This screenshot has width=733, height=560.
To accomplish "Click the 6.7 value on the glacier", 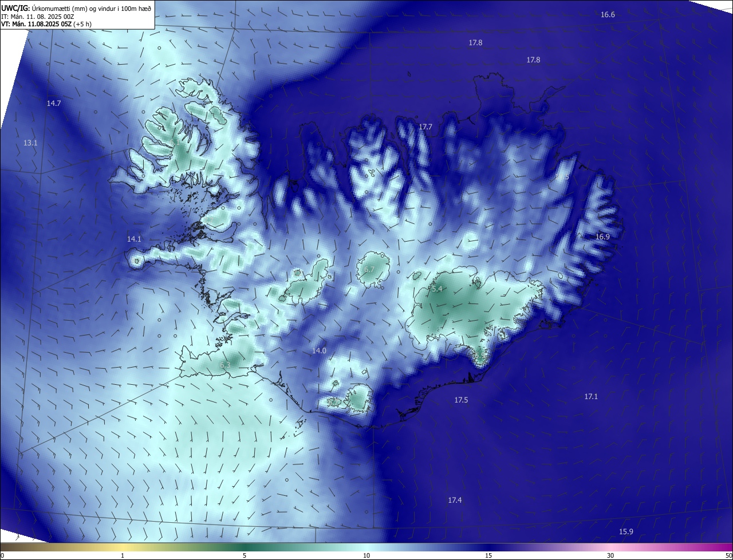I will [369, 270].
